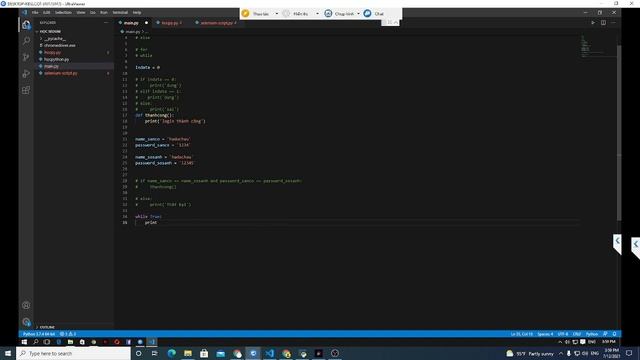The image size is (640, 360).
Task: Open the File menu
Action: [35, 12]
